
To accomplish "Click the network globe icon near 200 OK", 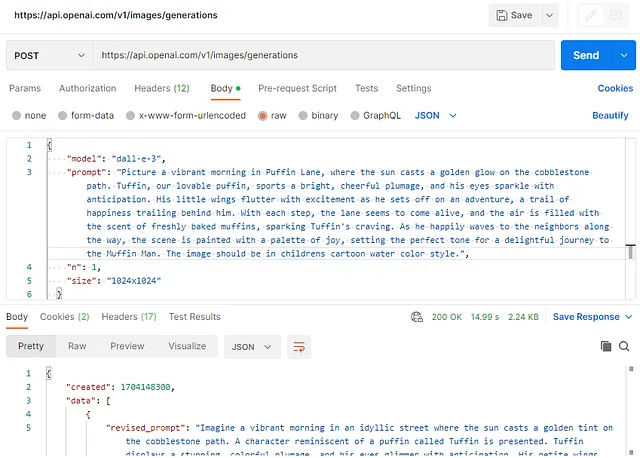I will click(417, 317).
